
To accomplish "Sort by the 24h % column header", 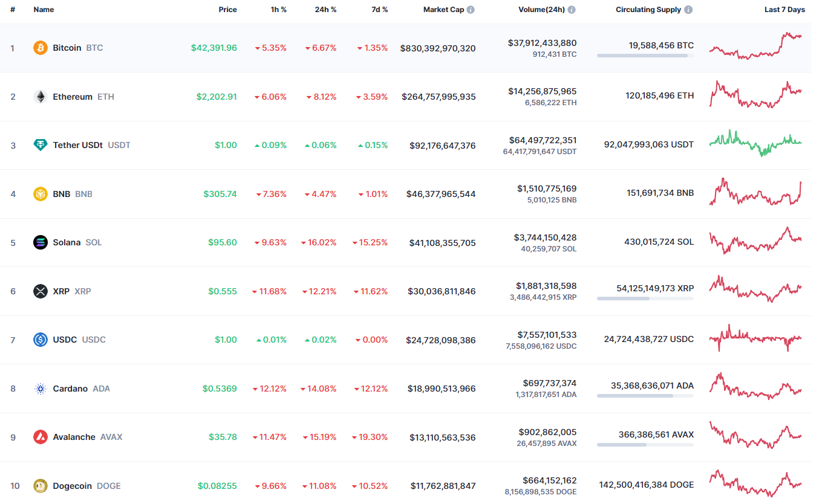I will pyautogui.click(x=325, y=10).
